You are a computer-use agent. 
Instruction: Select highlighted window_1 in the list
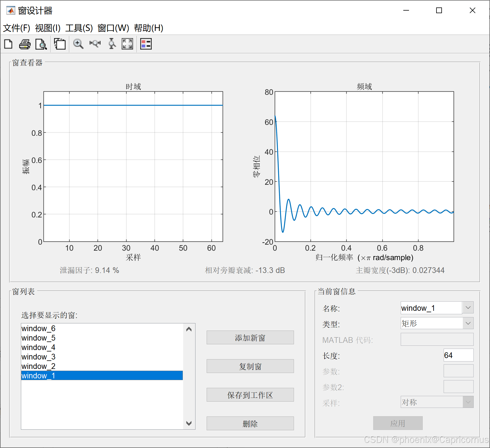coord(102,376)
